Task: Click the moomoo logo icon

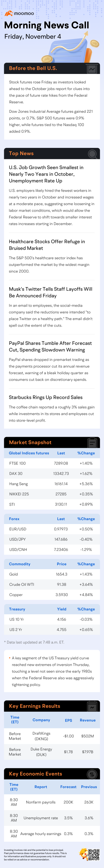Action: [8, 13]
